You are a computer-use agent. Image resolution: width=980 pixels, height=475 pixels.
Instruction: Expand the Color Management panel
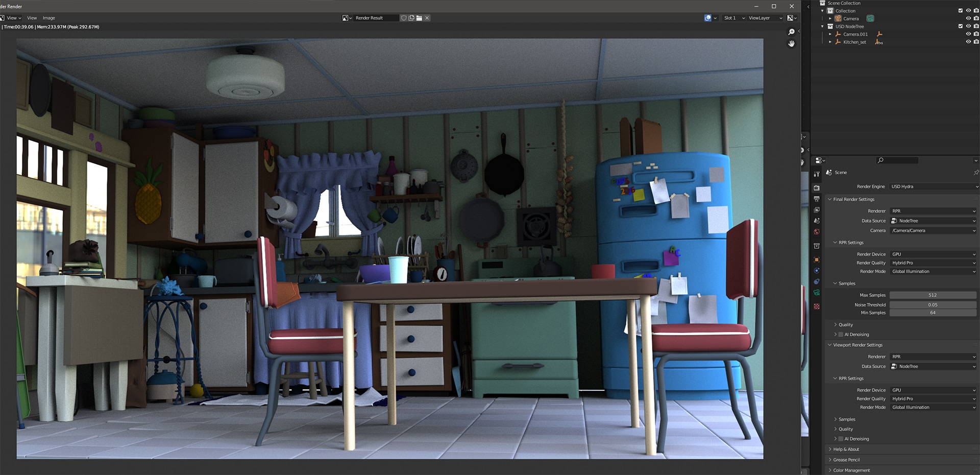click(x=851, y=470)
